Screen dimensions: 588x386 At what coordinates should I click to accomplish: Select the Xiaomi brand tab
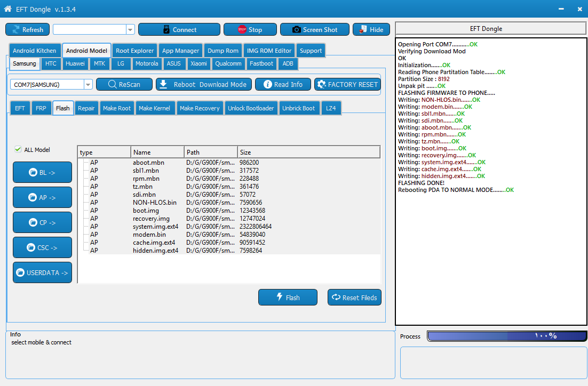pos(198,63)
